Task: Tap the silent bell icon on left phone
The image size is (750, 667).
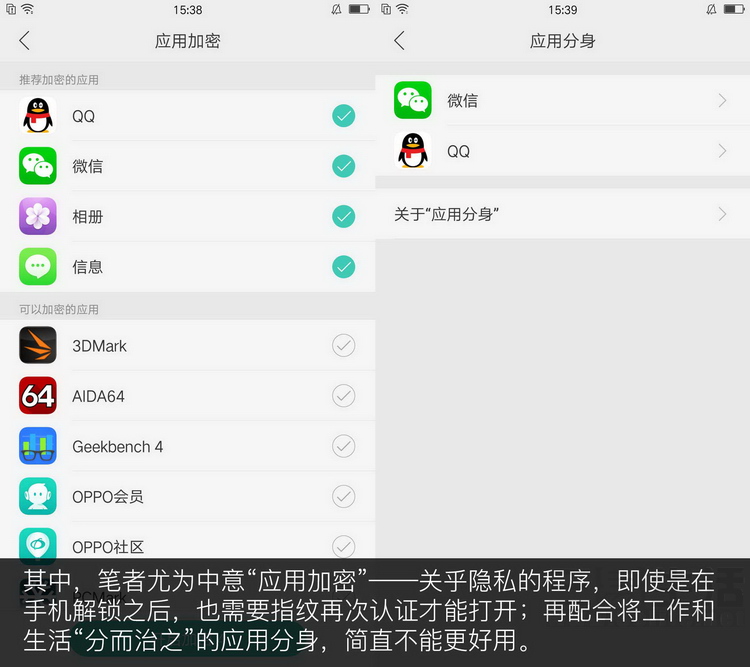Action: (336, 9)
